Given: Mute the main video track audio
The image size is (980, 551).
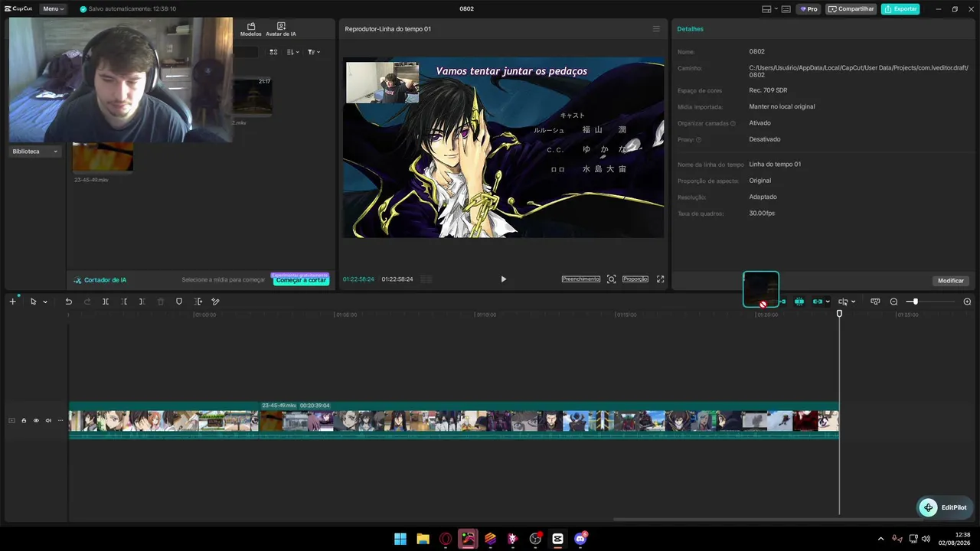Looking at the screenshot, I should pos(48,420).
